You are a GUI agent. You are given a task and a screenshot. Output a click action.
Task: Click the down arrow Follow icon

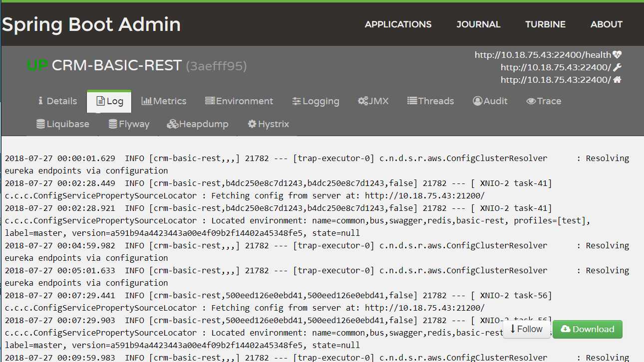click(x=513, y=329)
